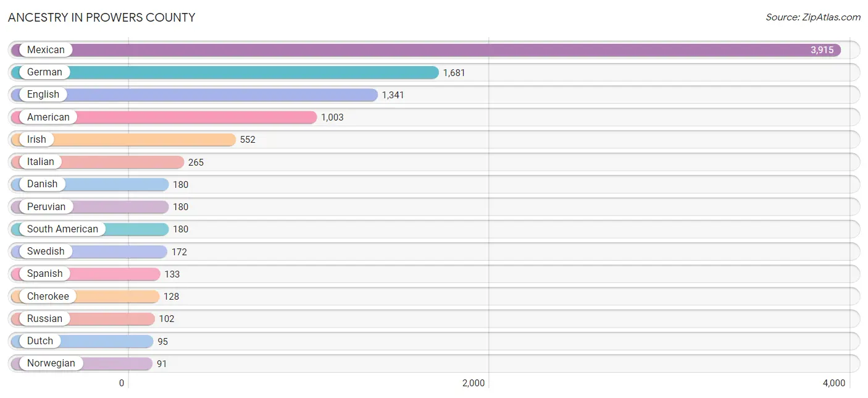Screen dimensions: 868x398
Task: Click the Spanish ancestry label
Action: tap(44, 274)
